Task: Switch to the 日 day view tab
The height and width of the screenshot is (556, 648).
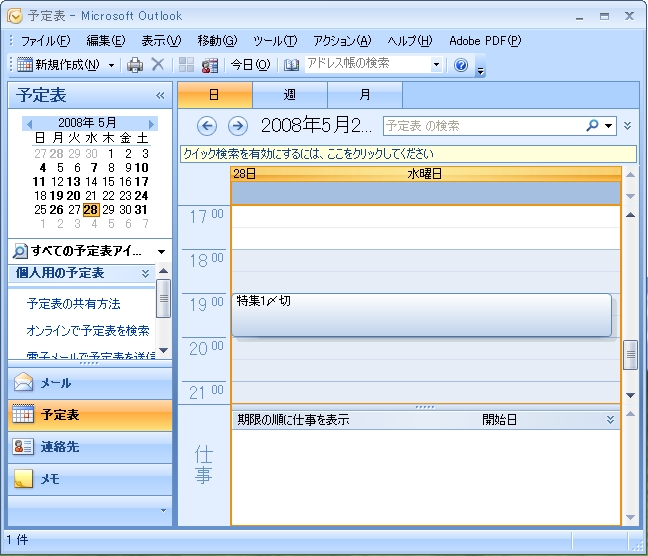Action: click(214, 95)
